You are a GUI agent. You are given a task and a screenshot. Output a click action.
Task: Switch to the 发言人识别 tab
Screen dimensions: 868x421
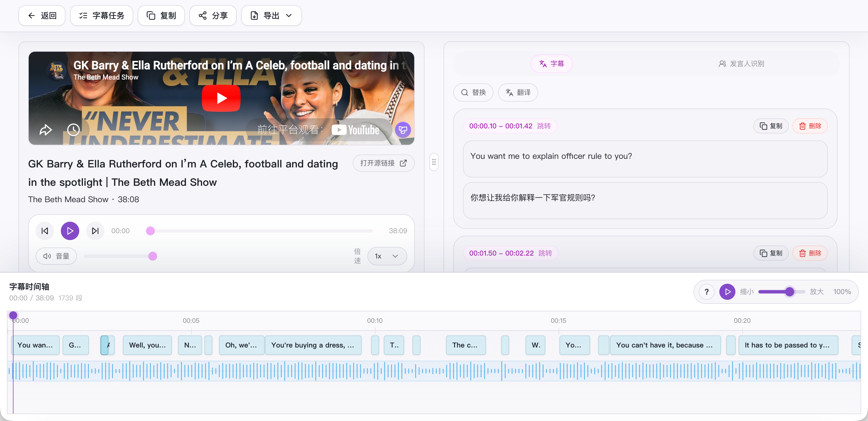[x=741, y=64]
